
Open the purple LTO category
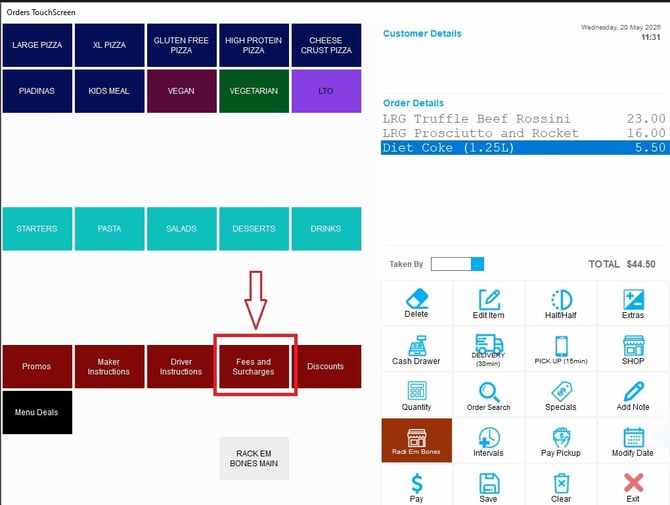click(x=326, y=91)
